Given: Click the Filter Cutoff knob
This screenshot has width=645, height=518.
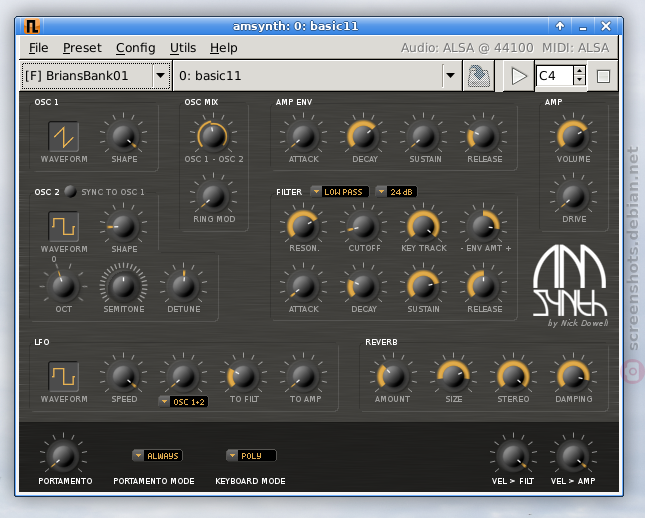Looking at the screenshot, I should pyautogui.click(x=363, y=226).
